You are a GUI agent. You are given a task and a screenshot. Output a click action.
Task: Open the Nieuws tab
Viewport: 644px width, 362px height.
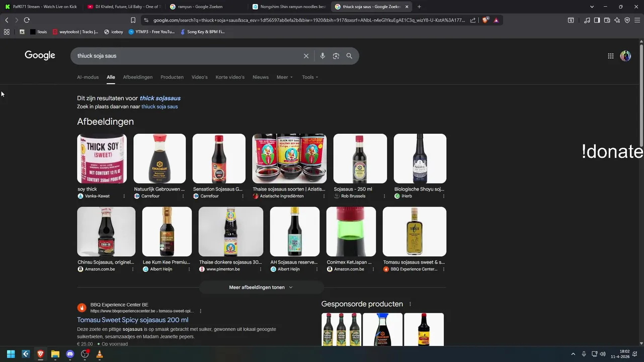(x=261, y=77)
